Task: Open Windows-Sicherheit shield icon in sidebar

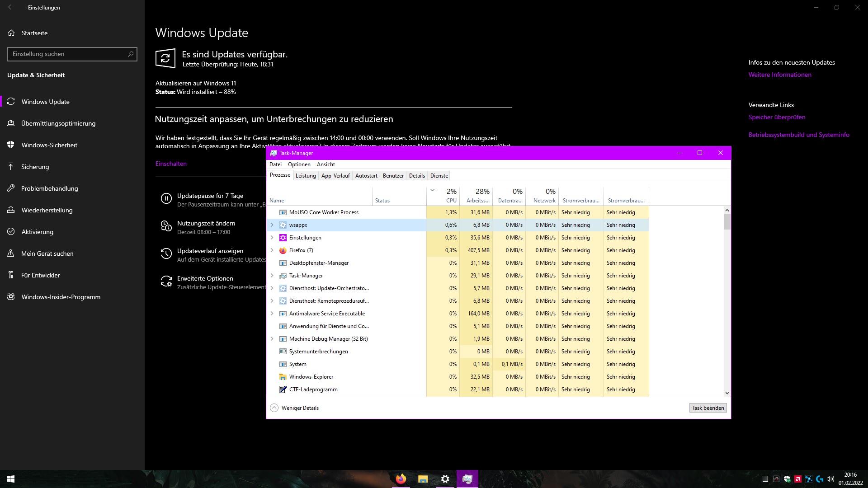Action: (11, 145)
